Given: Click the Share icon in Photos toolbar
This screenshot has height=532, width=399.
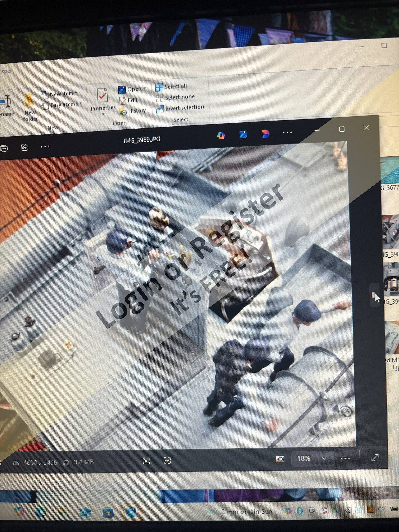Looking at the screenshot, I should tap(24, 148).
